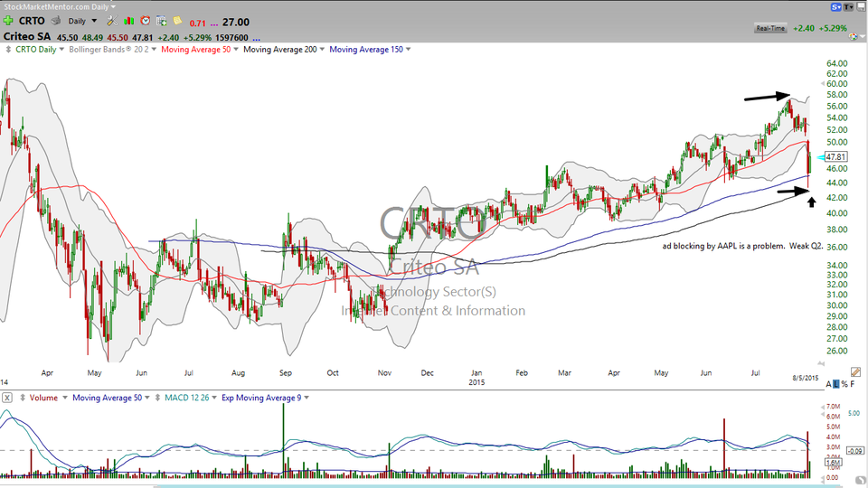Expand Moving Average 50 price dropdown
This screenshot has height=488, width=868.
[236, 49]
